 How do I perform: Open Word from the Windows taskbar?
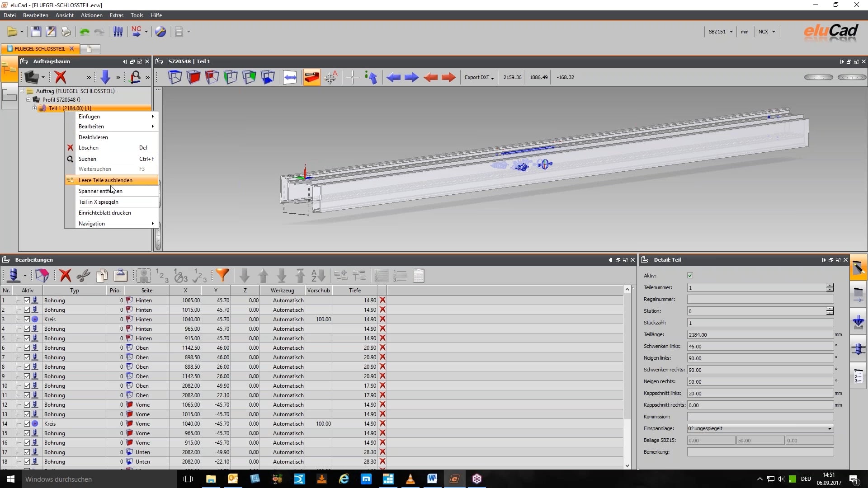(x=432, y=479)
